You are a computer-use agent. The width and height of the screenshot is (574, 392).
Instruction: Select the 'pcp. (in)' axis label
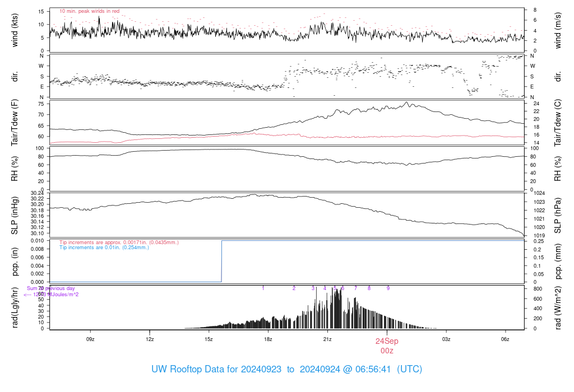(15, 262)
